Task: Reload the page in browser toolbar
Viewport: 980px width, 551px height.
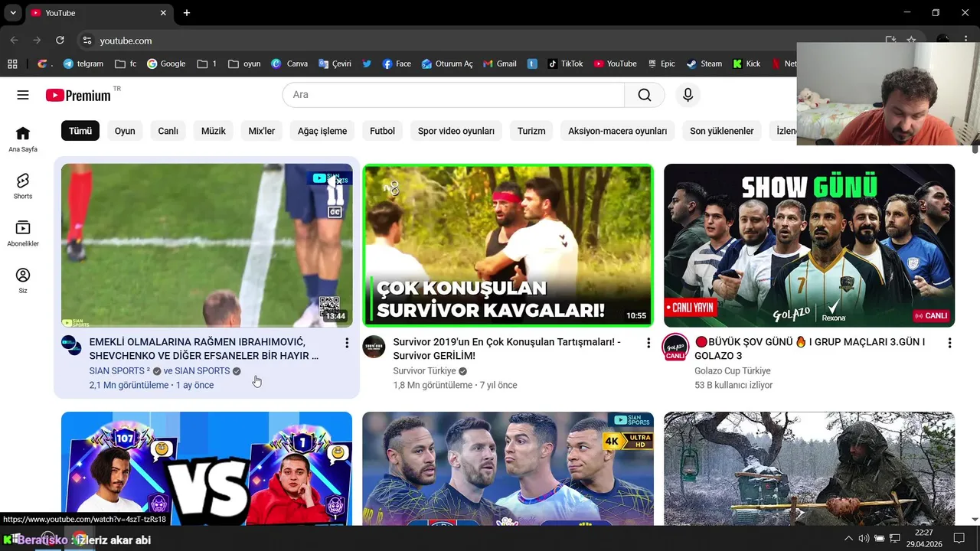Action: (x=60, y=41)
